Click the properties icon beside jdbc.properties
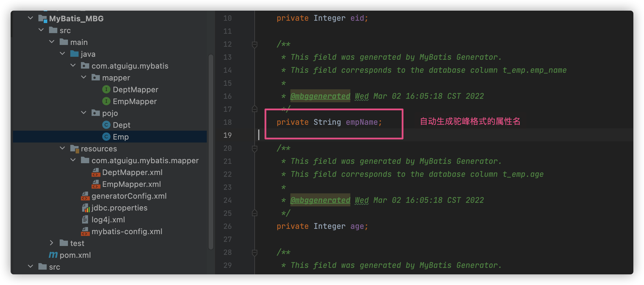 (85, 208)
